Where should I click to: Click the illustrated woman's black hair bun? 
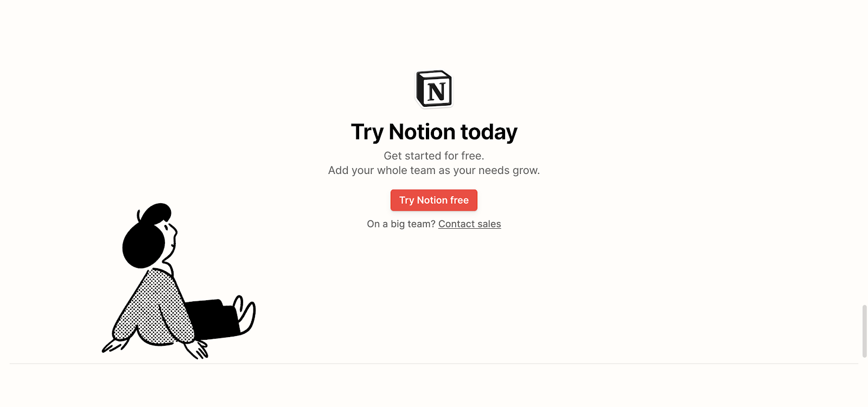coord(156,212)
